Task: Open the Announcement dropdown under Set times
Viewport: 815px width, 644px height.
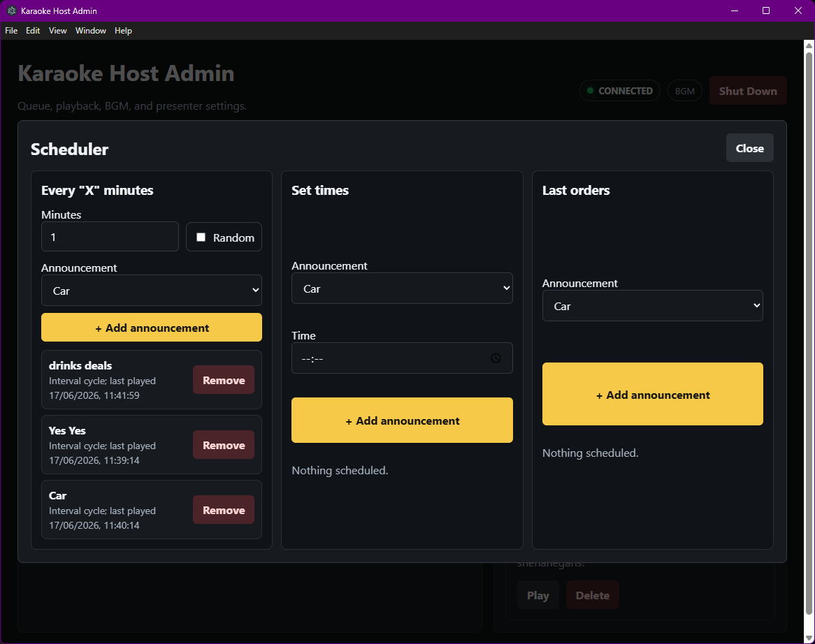Action: click(x=402, y=288)
